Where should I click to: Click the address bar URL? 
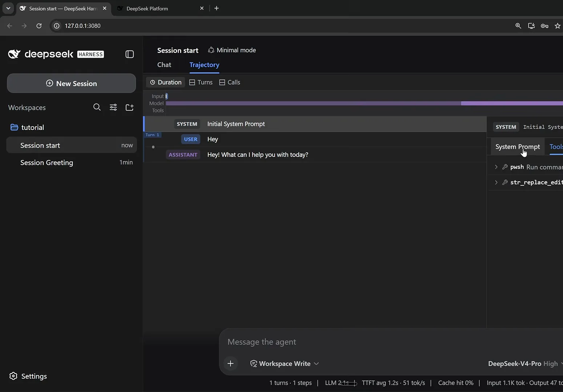point(82,26)
